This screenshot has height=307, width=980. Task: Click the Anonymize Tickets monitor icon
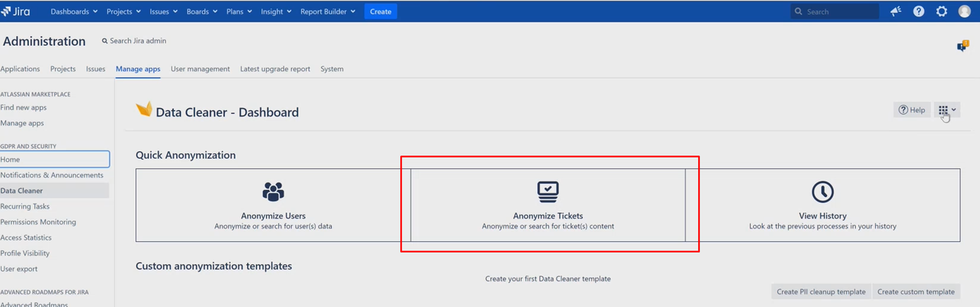[548, 192]
